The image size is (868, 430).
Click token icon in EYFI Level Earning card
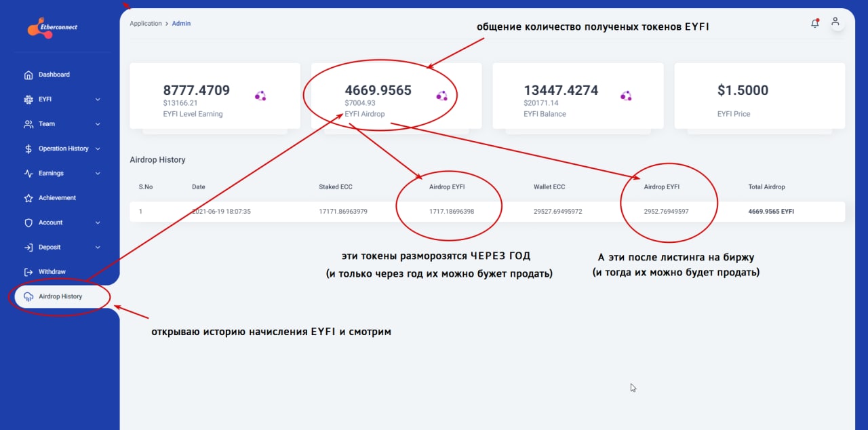pos(260,96)
